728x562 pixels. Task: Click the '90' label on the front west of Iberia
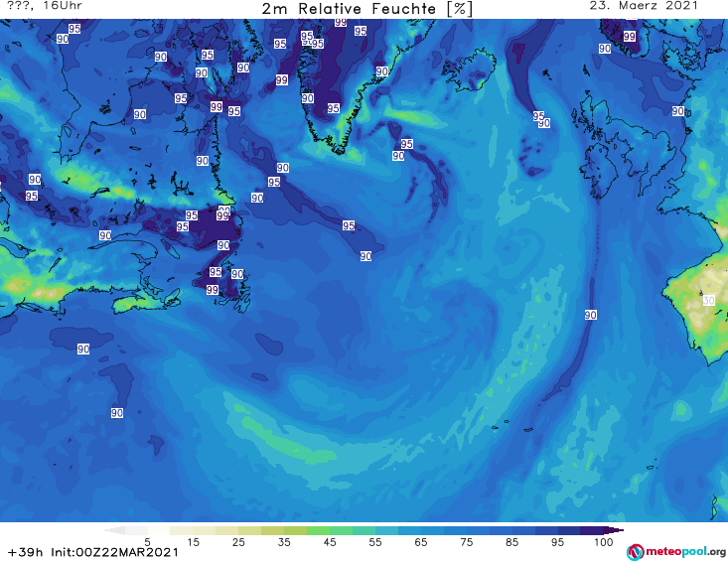(x=590, y=315)
